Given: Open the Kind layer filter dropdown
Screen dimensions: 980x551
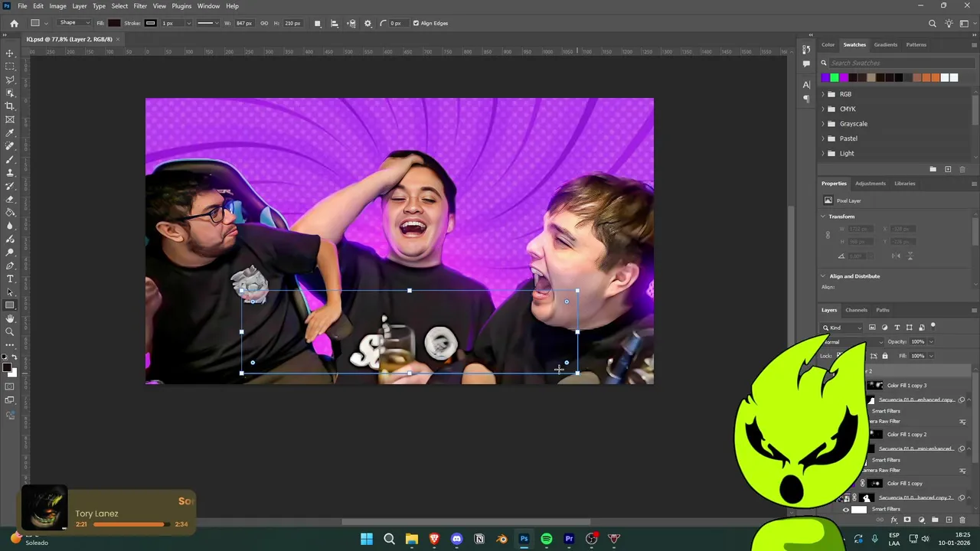Looking at the screenshot, I should coord(842,328).
